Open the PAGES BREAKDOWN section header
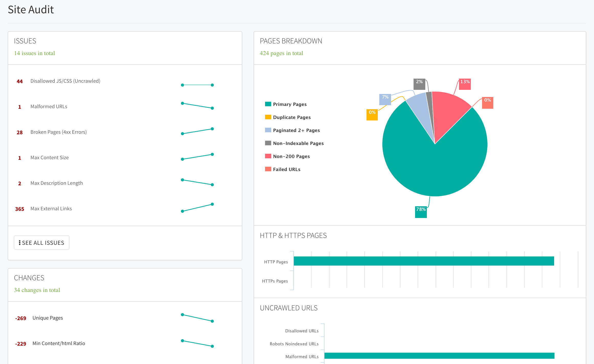594x364 pixels. click(291, 41)
